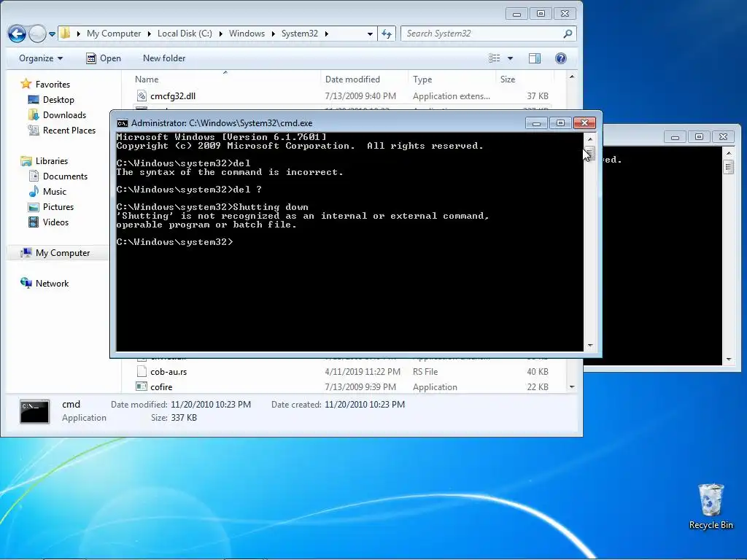747x560 pixels.
Task: Click the search magnifier icon in Explorer
Action: 568,34
